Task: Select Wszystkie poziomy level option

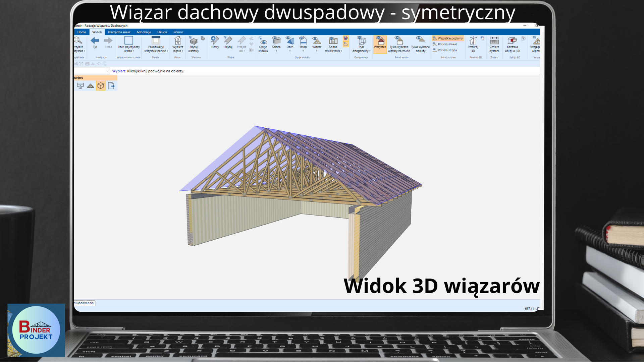Action: 448,39
